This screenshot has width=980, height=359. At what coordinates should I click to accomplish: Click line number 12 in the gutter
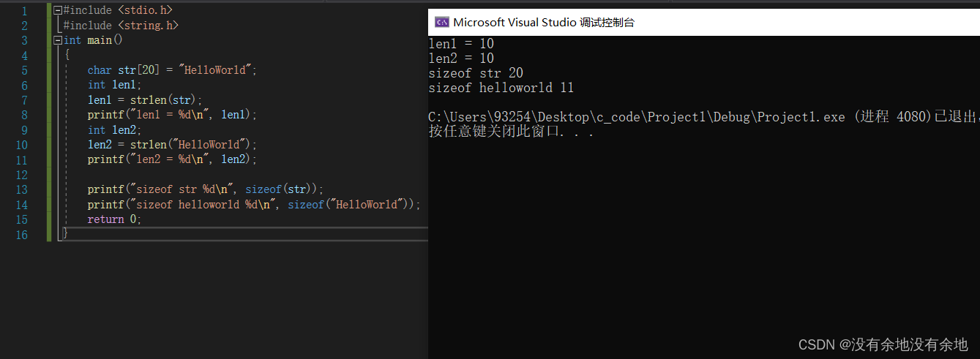21,175
